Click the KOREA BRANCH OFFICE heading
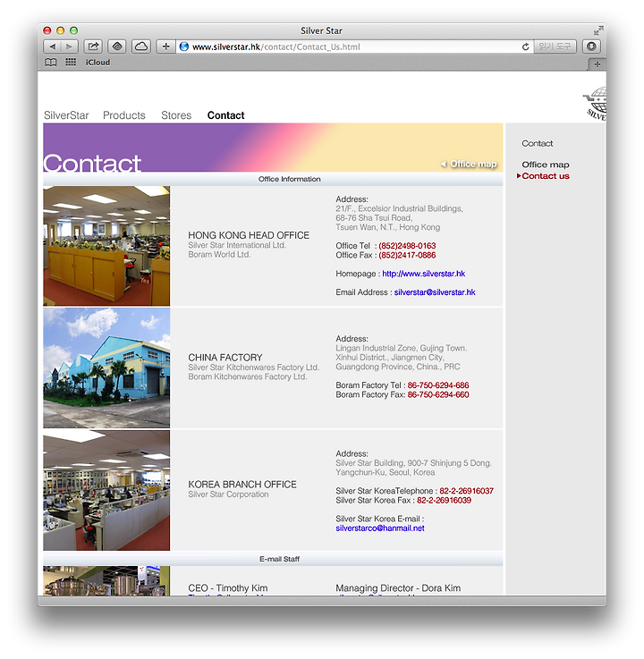 point(242,485)
